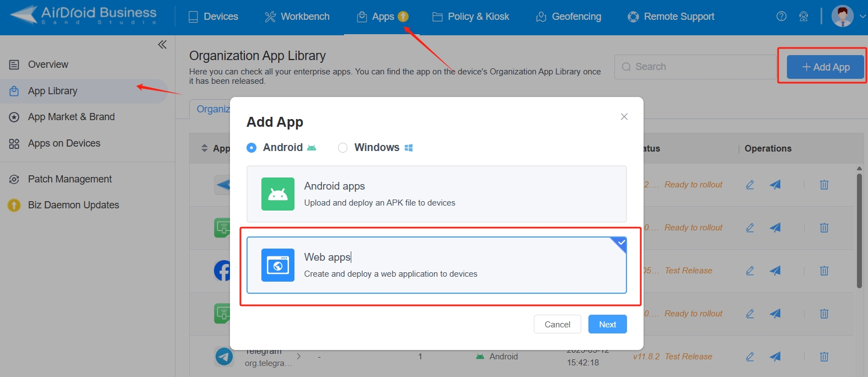
Task: Edit the Telegram app row
Action: click(x=750, y=357)
